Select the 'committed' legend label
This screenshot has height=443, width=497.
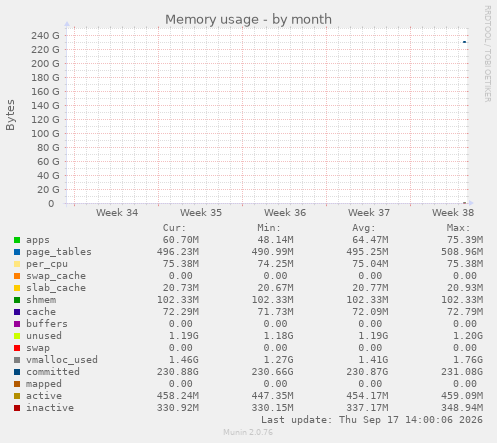53,372
